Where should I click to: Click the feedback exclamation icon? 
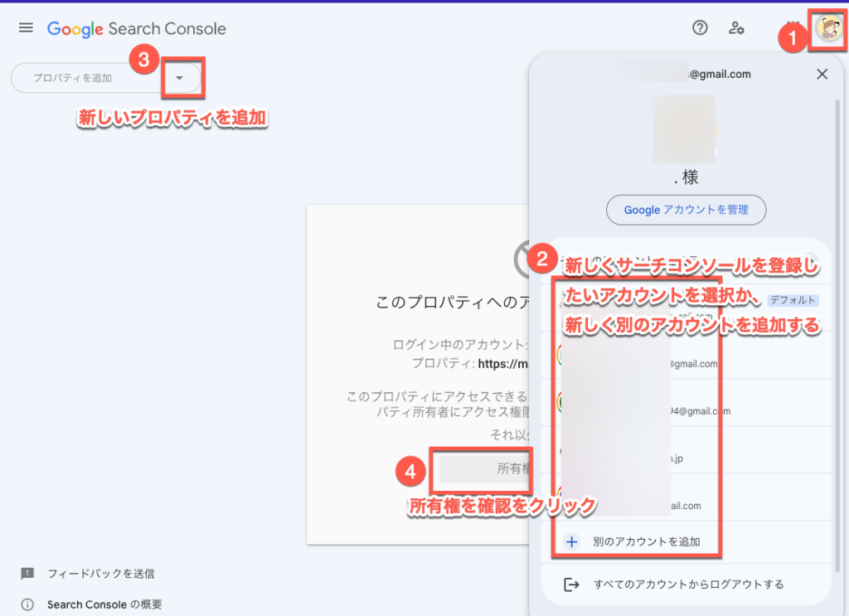(27, 573)
